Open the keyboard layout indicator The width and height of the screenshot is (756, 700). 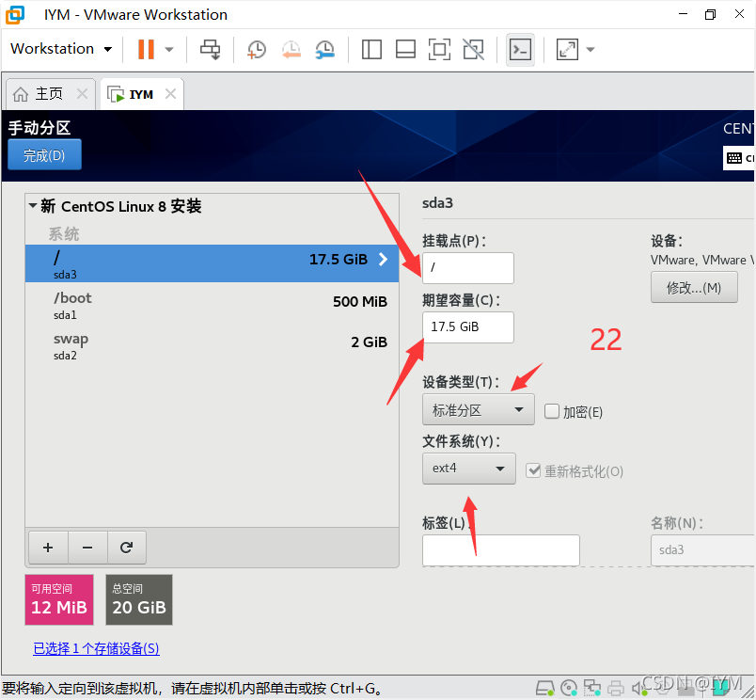[739, 158]
